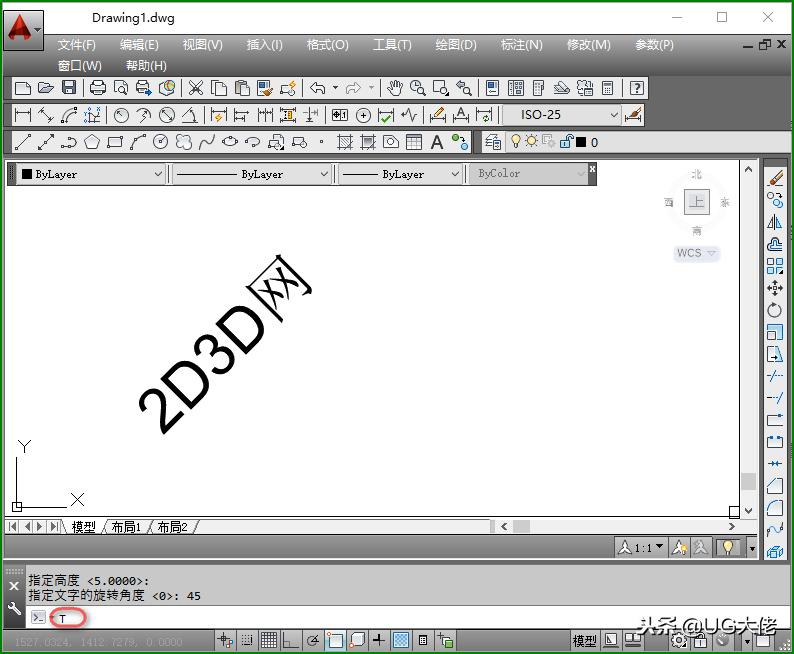The image size is (794, 654).
Task: Toggle the layer lock padlock
Action: click(567, 141)
